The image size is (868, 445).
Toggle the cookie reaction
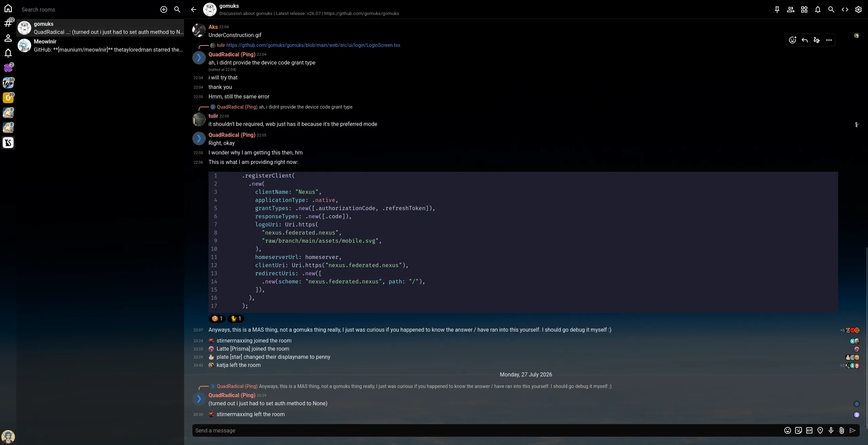(217, 318)
